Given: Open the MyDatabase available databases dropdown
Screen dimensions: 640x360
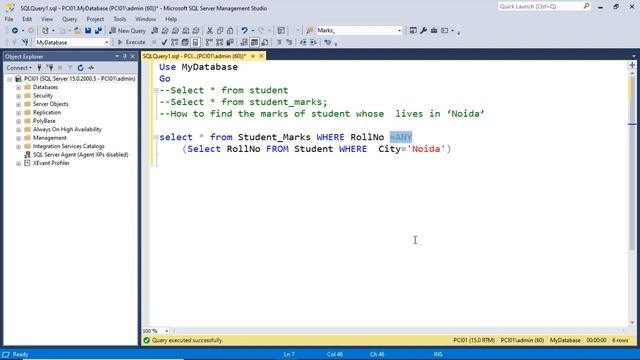Looking at the screenshot, I should (x=107, y=42).
